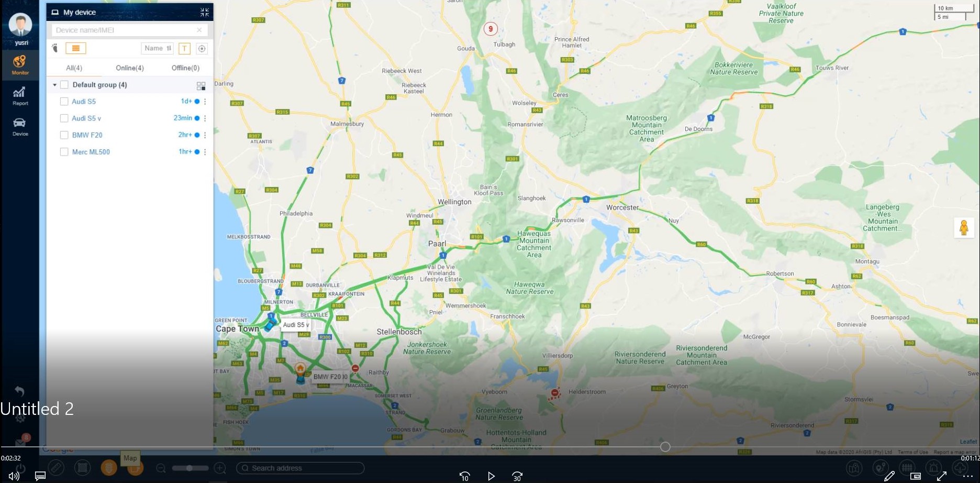
Task: Click the locate target icon
Action: (x=202, y=48)
